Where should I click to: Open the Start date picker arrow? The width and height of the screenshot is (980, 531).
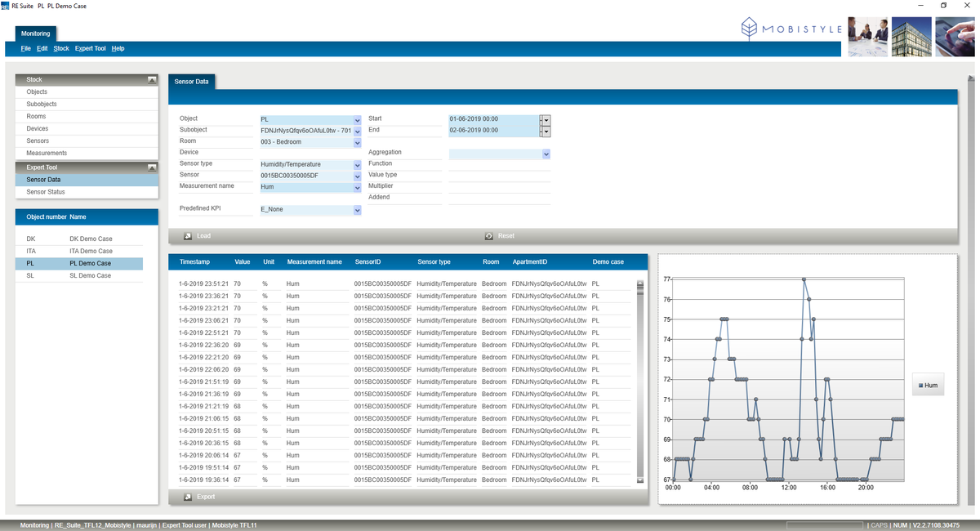pyautogui.click(x=546, y=119)
